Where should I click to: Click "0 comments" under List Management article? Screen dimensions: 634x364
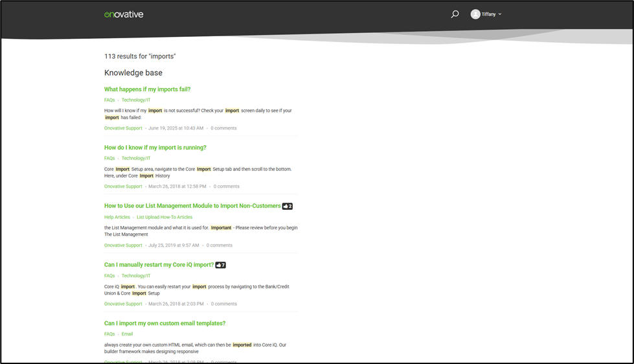[x=220, y=245]
